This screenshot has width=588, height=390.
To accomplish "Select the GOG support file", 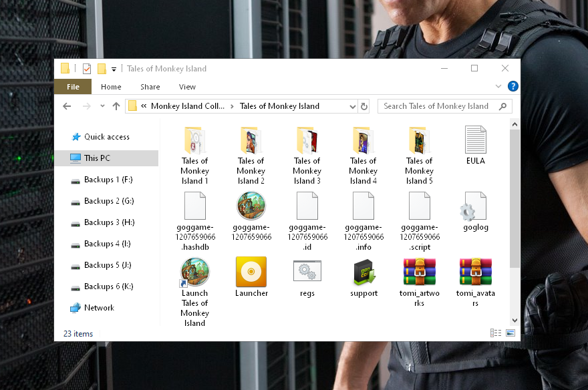I will click(x=363, y=277).
